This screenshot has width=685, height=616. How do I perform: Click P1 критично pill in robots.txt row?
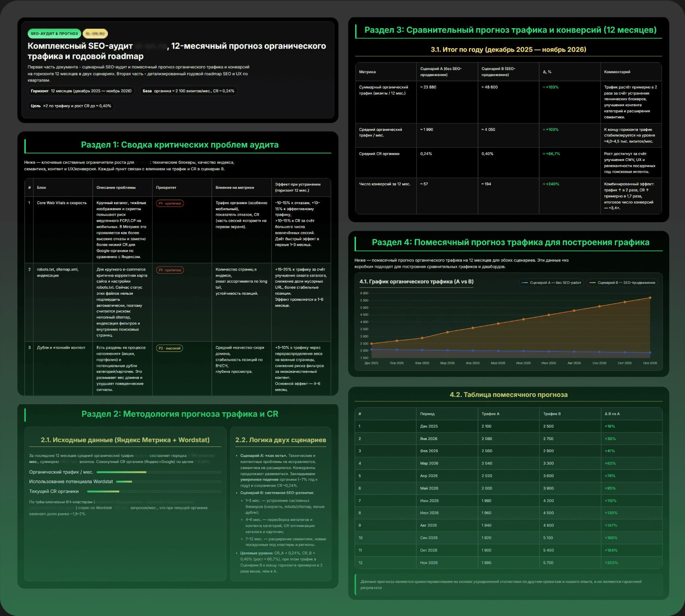[x=170, y=270]
